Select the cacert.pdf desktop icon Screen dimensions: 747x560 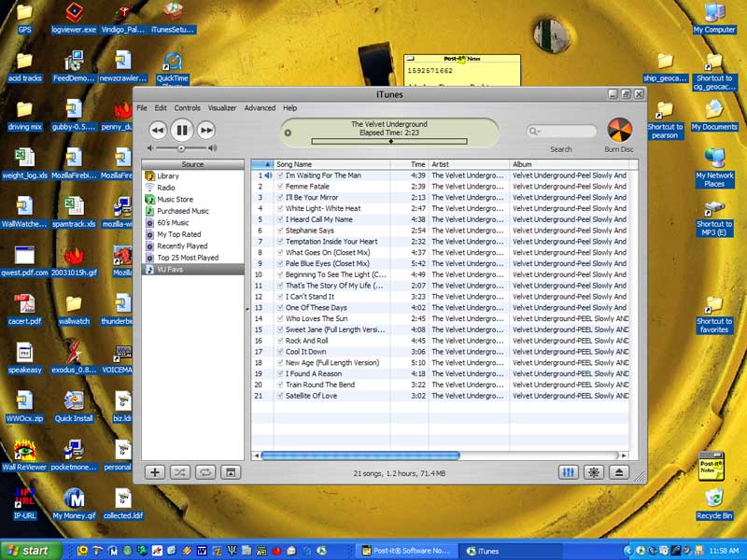pos(25,310)
